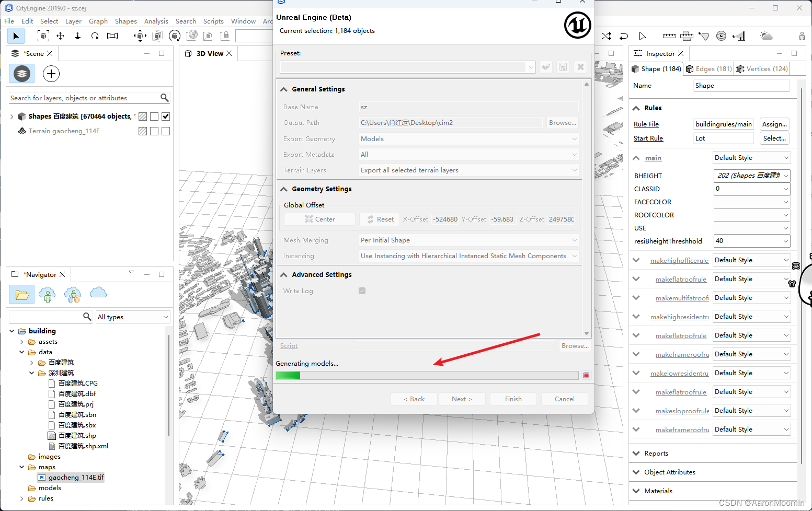Click the world coordinate axes globe icon

pyautogui.click(x=192, y=36)
